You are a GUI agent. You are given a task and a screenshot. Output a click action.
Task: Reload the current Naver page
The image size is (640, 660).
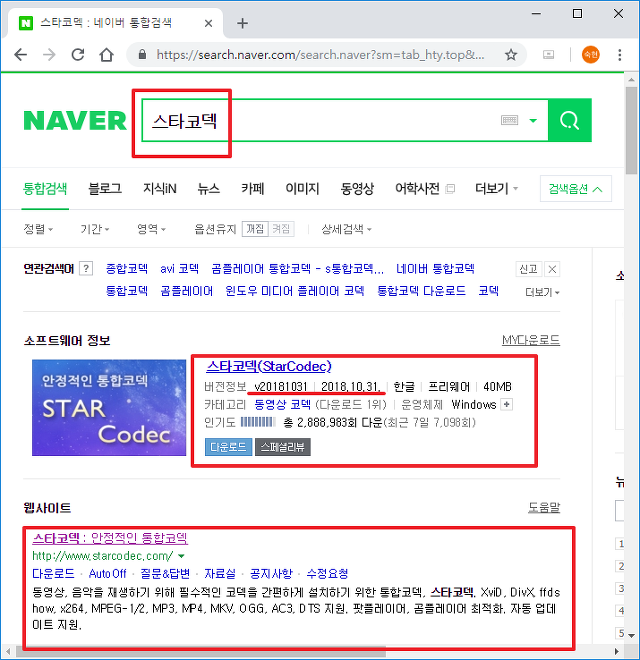[78, 55]
